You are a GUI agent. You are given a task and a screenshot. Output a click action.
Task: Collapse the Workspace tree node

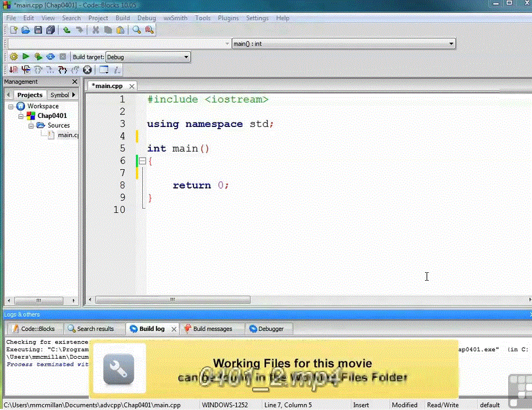(11, 106)
